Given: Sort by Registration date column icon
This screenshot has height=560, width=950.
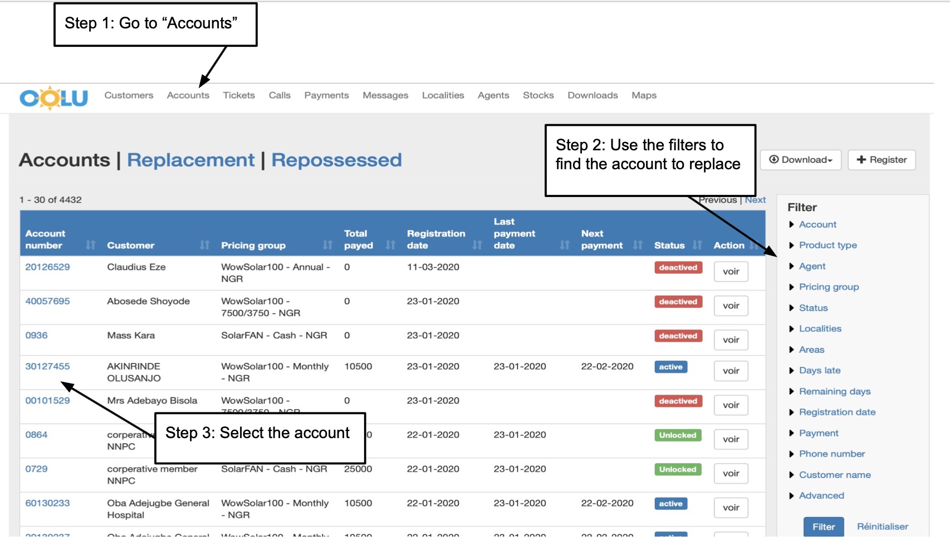Looking at the screenshot, I should 477,245.
